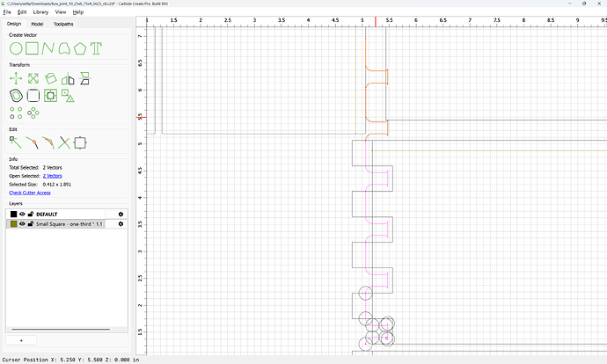Open the Help menu
The image size is (607, 364).
point(78,12)
